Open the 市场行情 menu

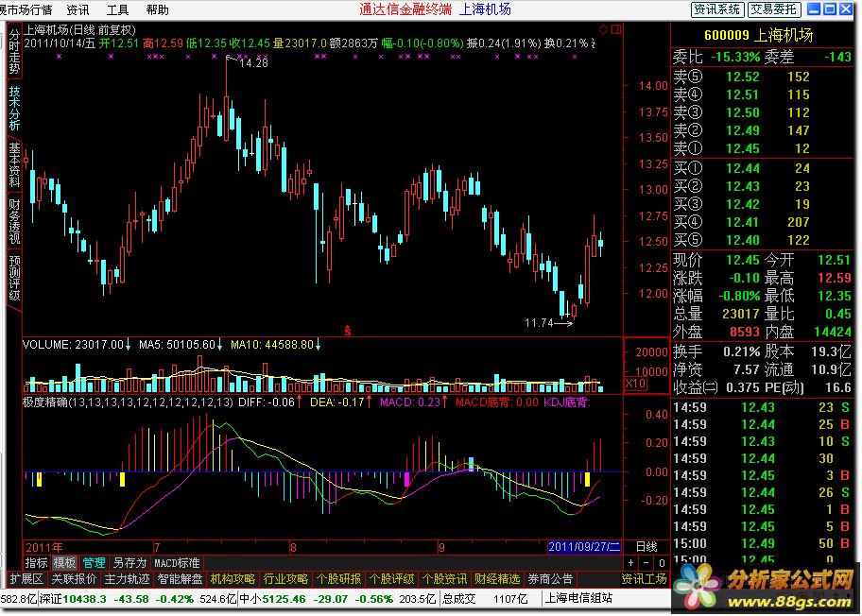tap(26, 9)
